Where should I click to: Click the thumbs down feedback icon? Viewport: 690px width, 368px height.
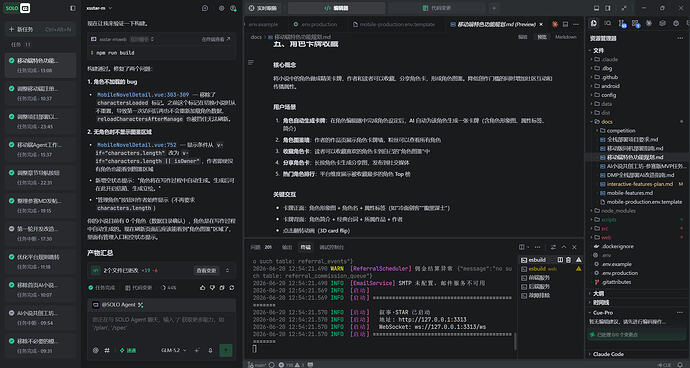212,287
